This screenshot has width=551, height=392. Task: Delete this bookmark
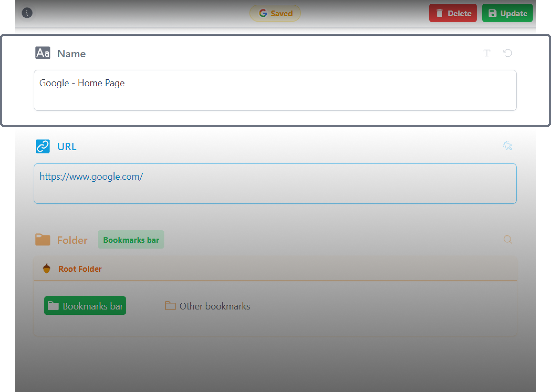(453, 13)
